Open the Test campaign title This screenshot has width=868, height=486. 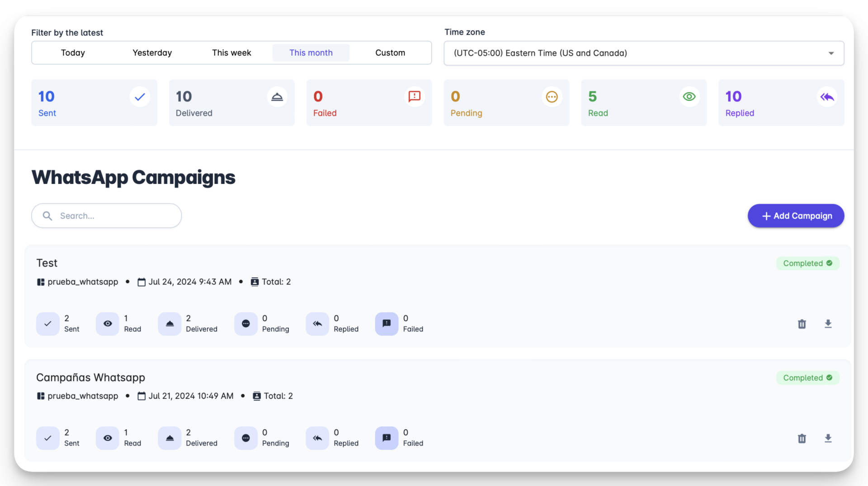click(x=47, y=263)
